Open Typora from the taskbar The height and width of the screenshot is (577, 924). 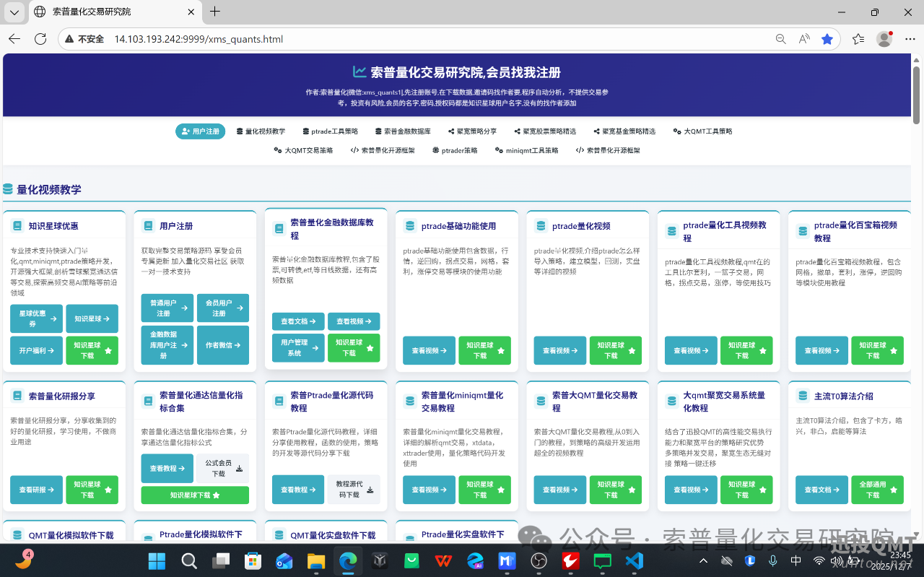coord(379,560)
